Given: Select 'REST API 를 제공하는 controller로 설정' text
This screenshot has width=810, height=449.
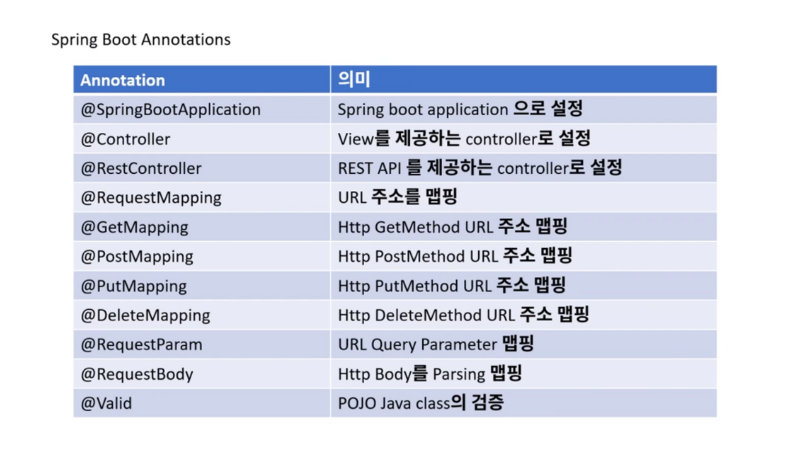Looking at the screenshot, I should click(480, 168).
